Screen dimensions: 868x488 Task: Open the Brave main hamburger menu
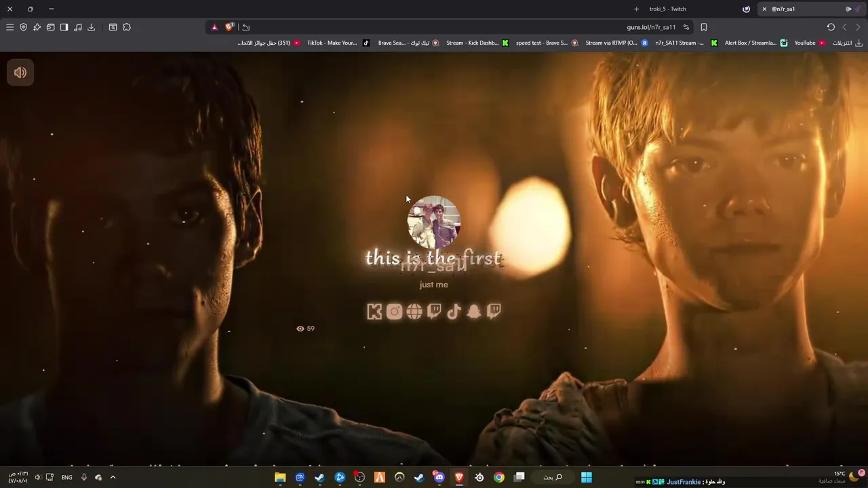9,27
